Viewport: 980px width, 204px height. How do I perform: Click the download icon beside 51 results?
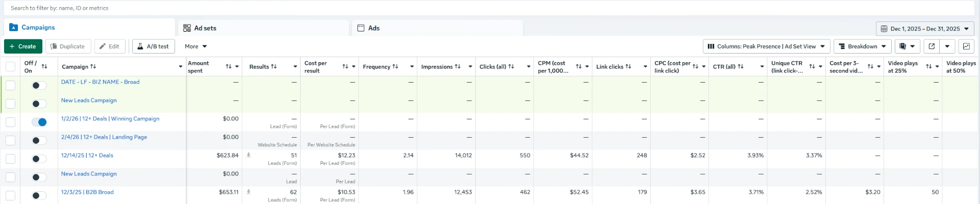click(249, 155)
